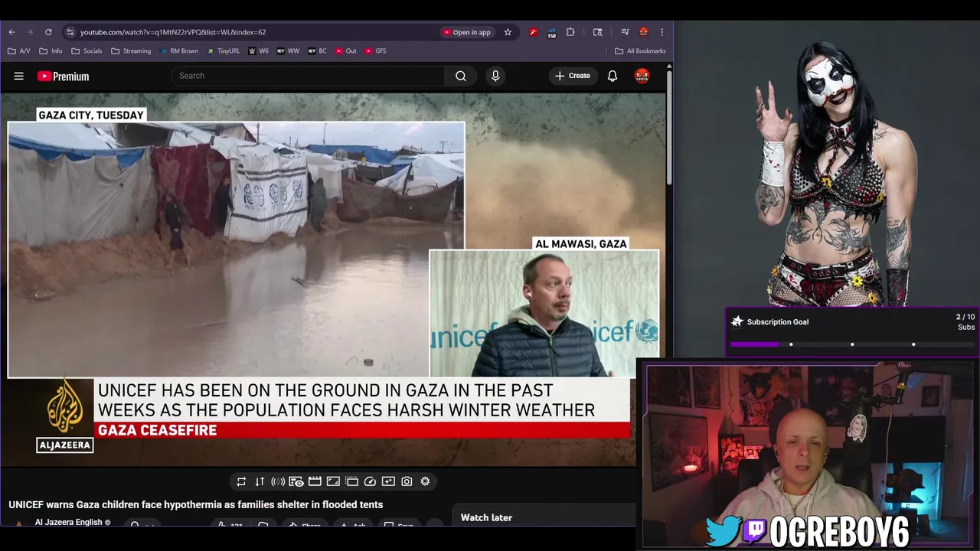Click the playlist-eye player toolbar icon

click(296, 481)
